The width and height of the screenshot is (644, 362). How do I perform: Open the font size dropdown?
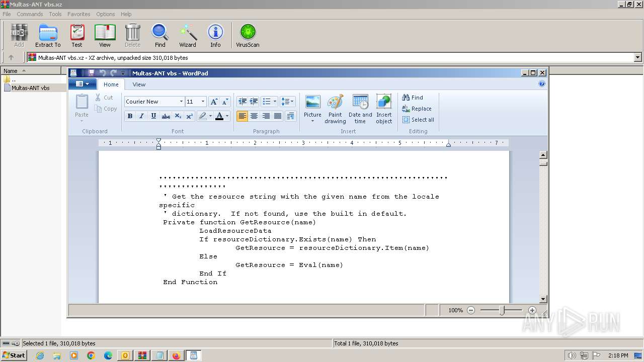(x=203, y=102)
